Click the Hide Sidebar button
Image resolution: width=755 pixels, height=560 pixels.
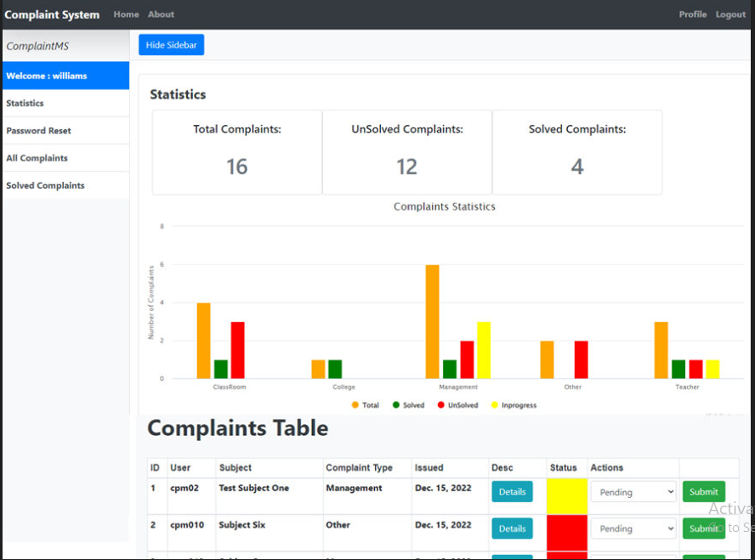point(171,44)
